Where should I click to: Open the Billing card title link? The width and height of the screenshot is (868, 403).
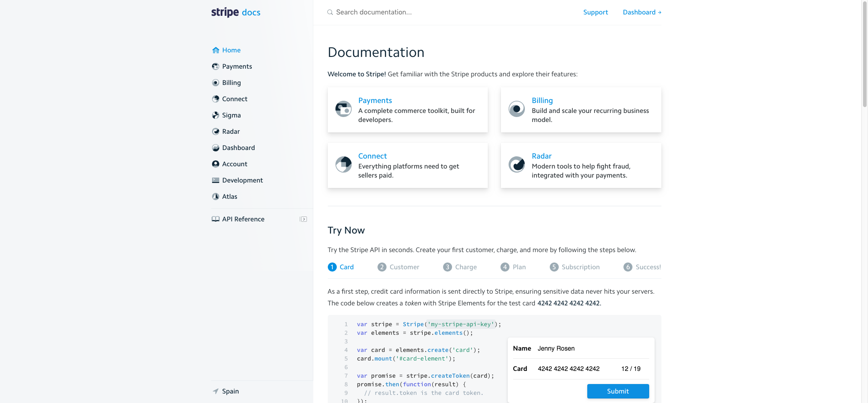point(542,100)
